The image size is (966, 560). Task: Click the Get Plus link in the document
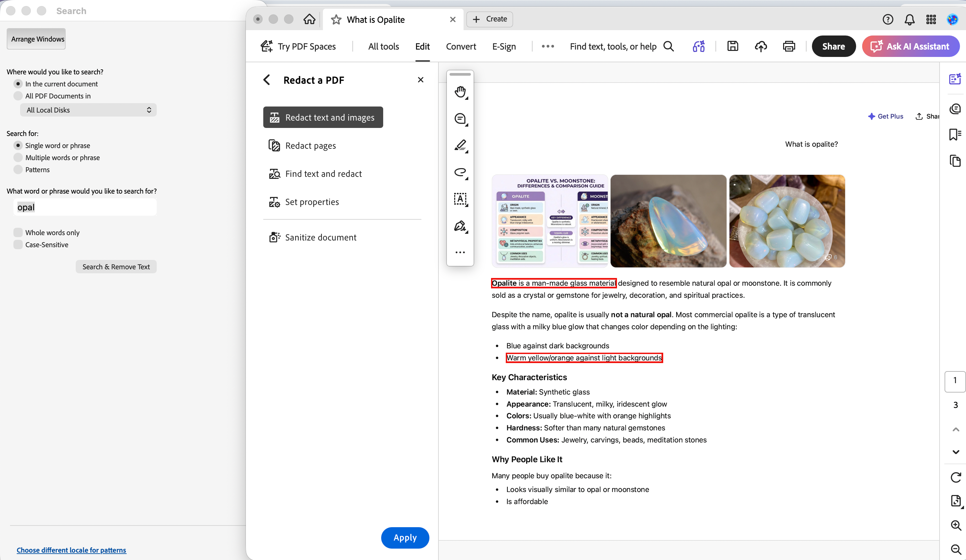[886, 116]
